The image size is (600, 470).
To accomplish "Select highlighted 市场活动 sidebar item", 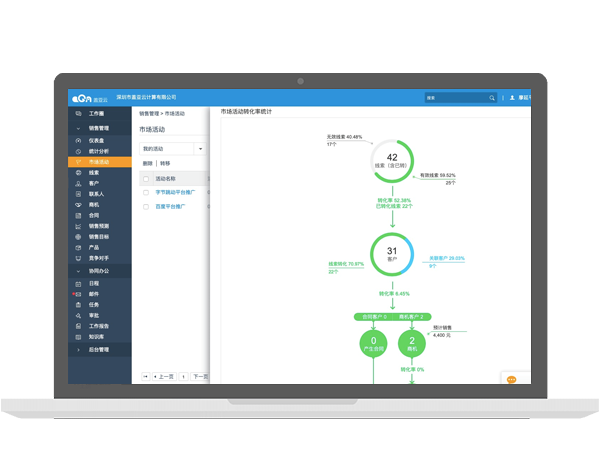I will (99, 162).
